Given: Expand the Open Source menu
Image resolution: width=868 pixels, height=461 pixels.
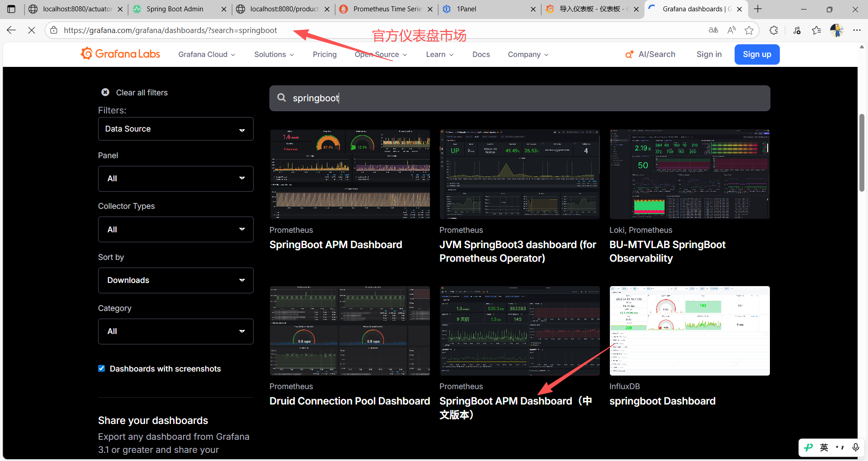Looking at the screenshot, I should tap(381, 54).
